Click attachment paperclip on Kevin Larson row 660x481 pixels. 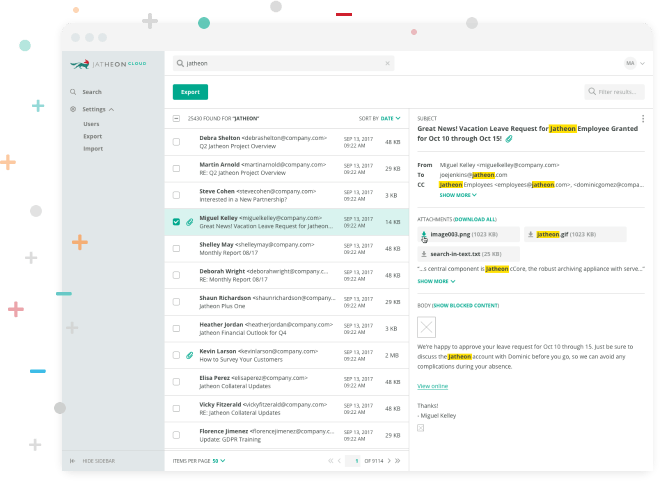190,356
